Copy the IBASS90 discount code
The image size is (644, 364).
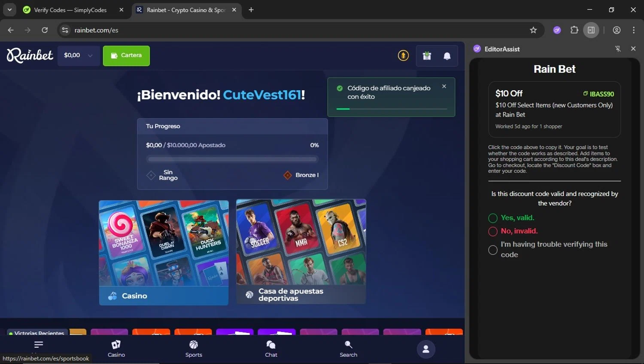coord(598,94)
